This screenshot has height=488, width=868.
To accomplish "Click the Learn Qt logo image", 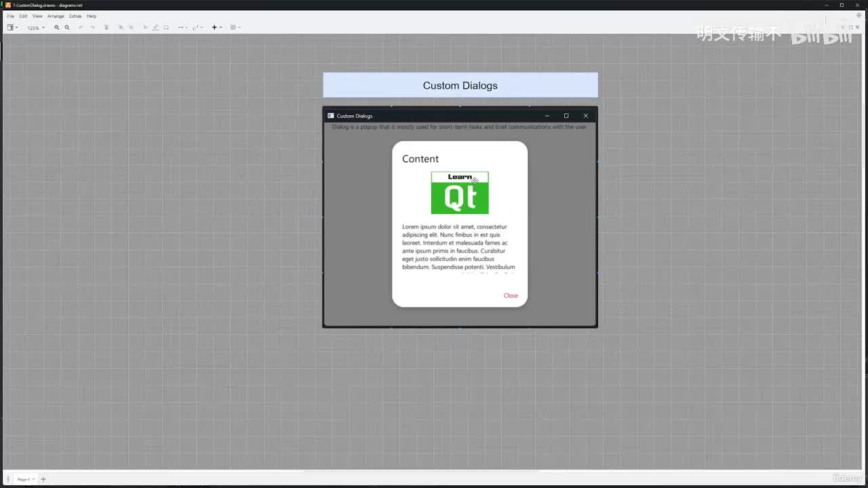I will click(x=460, y=192).
